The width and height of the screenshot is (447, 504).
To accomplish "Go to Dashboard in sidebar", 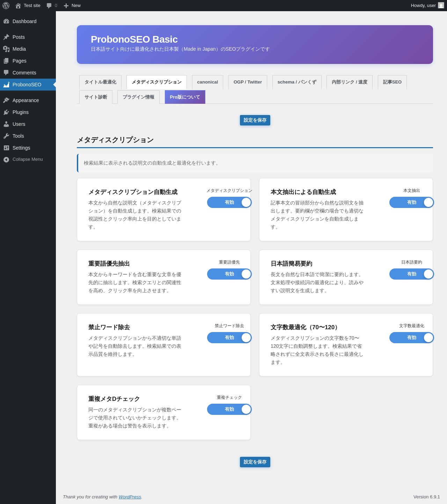I will coord(28,21).
